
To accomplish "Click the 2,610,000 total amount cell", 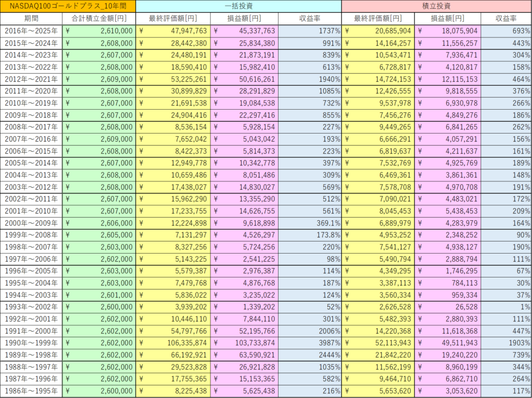I will coord(99,31).
